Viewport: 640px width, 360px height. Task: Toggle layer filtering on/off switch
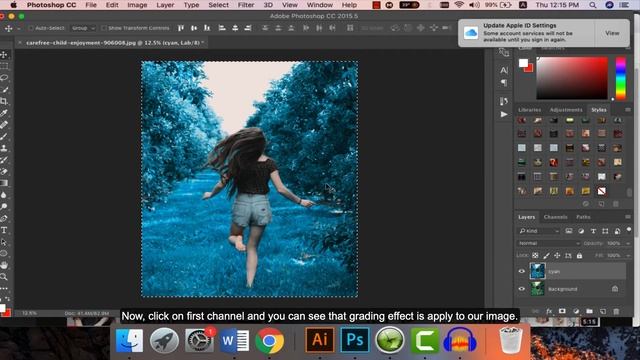click(629, 230)
